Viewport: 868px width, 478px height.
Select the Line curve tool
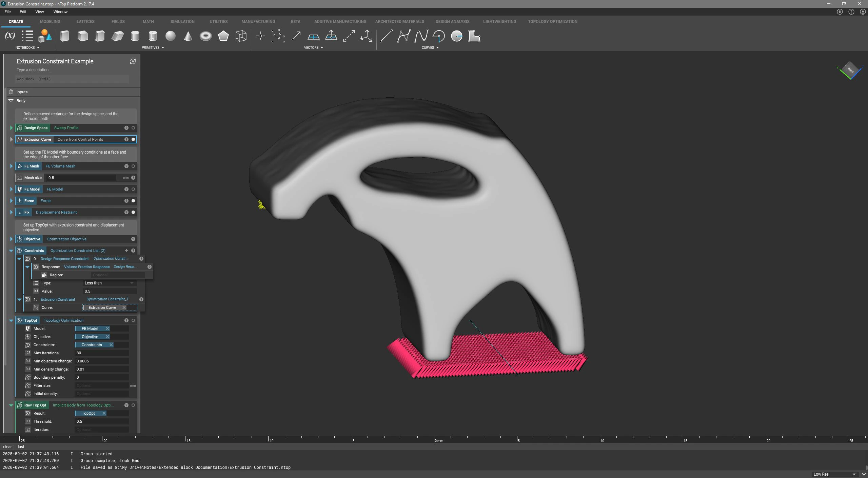pos(386,36)
